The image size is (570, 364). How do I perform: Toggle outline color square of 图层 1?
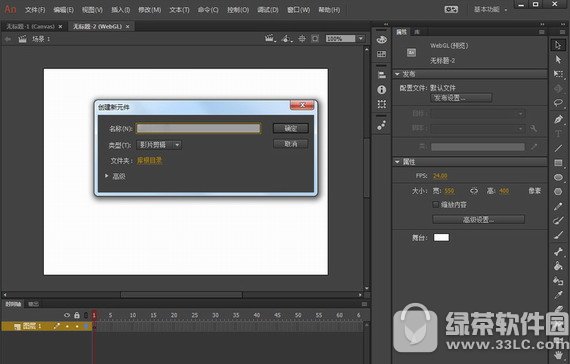(x=87, y=326)
